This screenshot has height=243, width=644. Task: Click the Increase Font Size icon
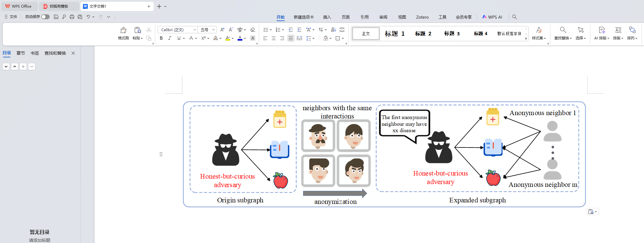222,30
